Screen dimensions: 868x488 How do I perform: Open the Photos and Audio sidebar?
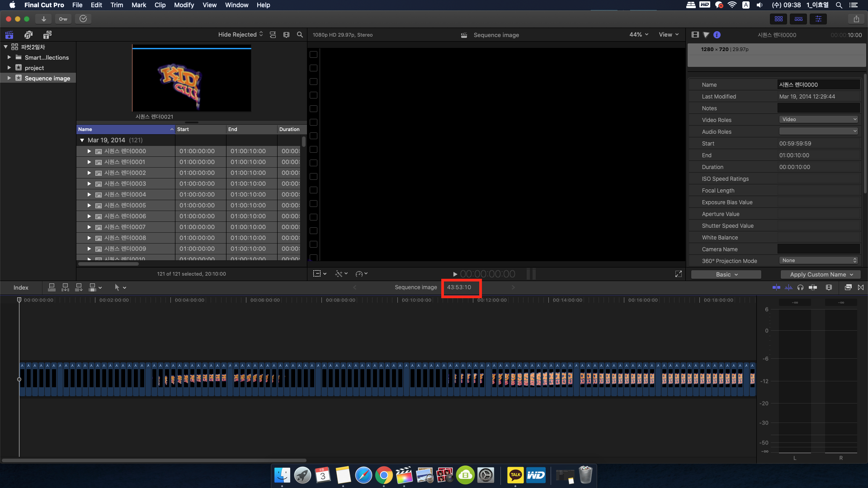pyautogui.click(x=28, y=35)
